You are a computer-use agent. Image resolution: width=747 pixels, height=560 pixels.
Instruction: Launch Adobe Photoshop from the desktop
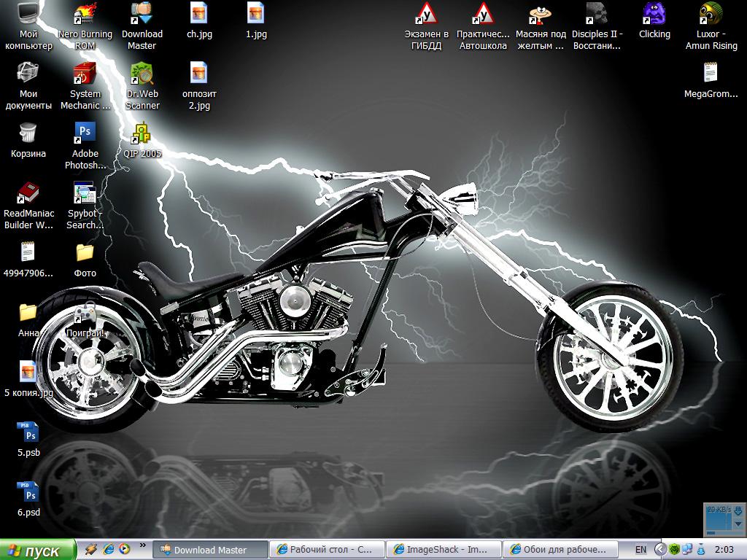click(85, 133)
